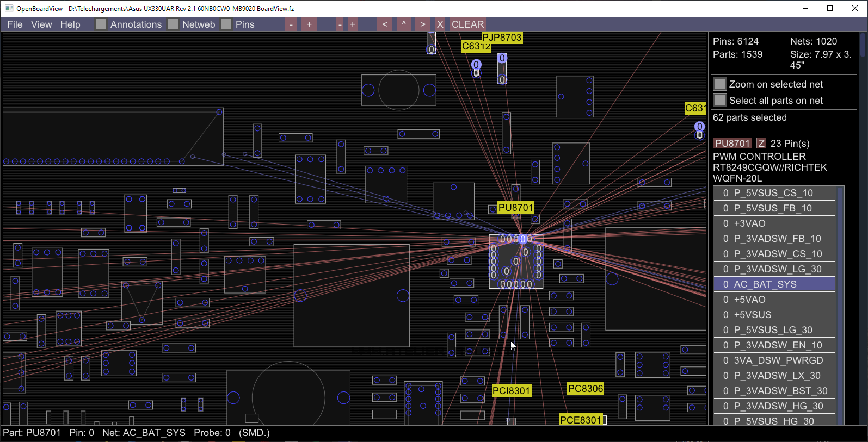Check Select all parts on net
The height and width of the screenshot is (442, 868).
720,101
